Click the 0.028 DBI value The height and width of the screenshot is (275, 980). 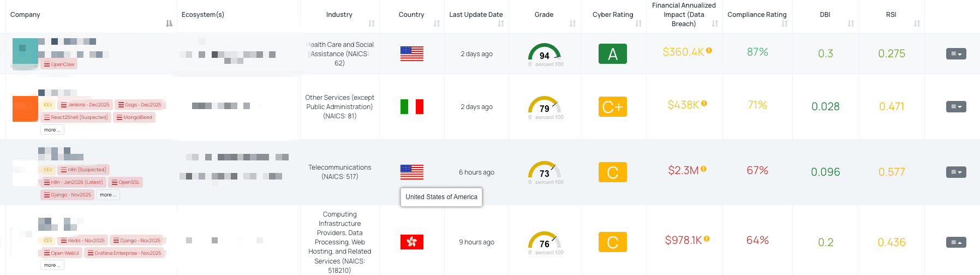pos(825,106)
